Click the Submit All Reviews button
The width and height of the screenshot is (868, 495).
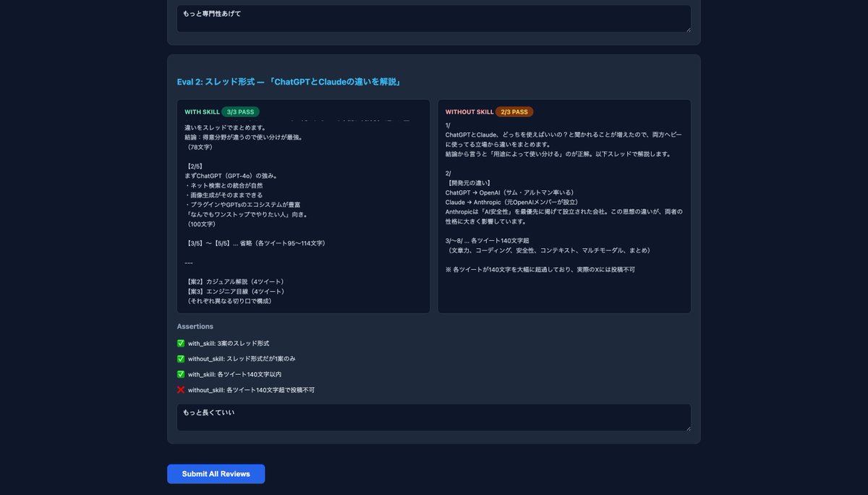point(216,474)
